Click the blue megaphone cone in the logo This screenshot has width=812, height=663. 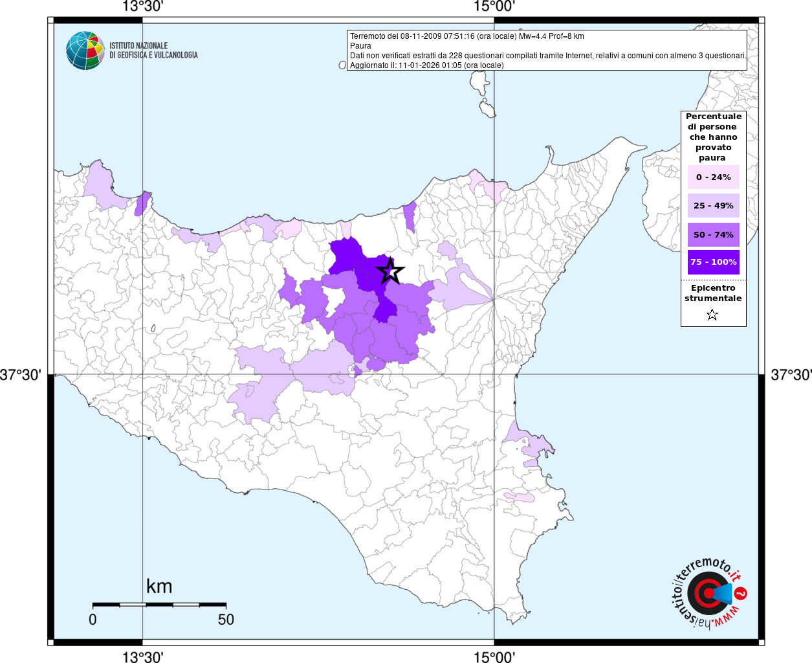(724, 593)
